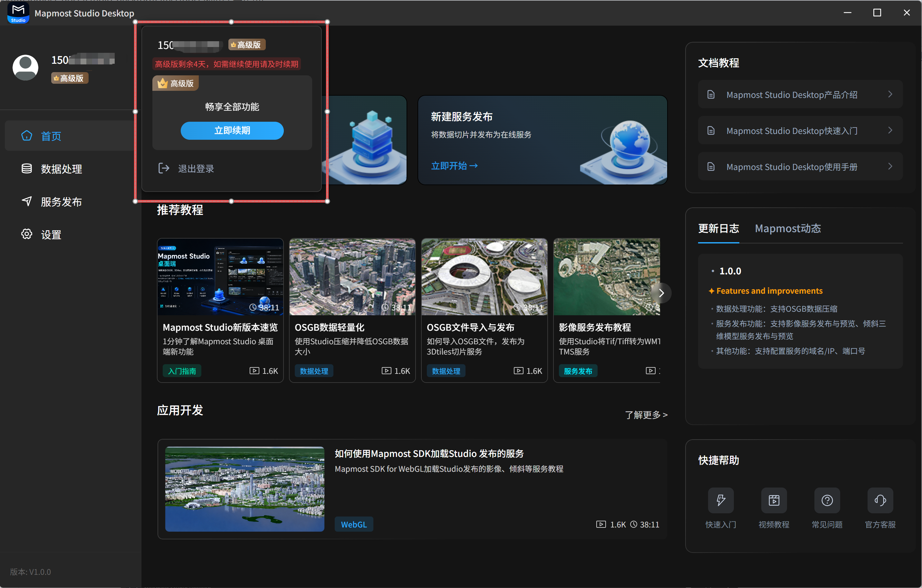Click the logout arrow icon

[x=164, y=168]
